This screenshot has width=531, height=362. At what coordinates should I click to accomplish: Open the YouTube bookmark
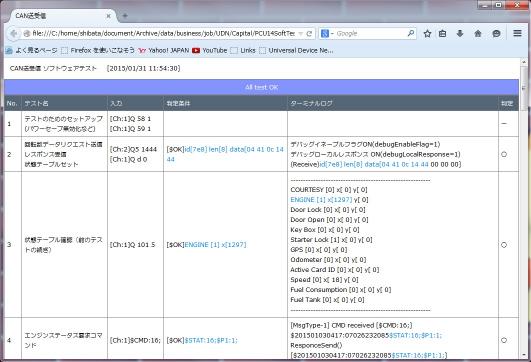coord(210,50)
